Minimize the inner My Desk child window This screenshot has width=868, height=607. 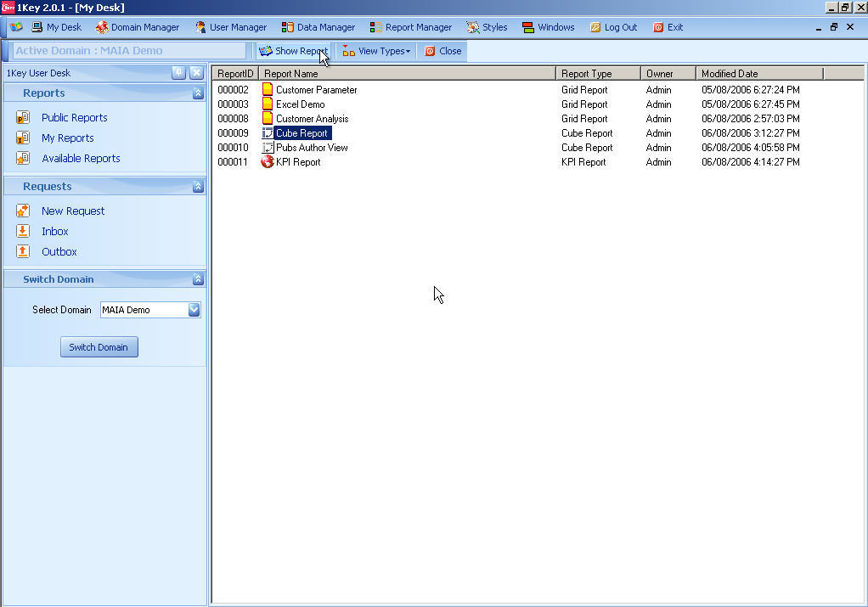[818, 27]
